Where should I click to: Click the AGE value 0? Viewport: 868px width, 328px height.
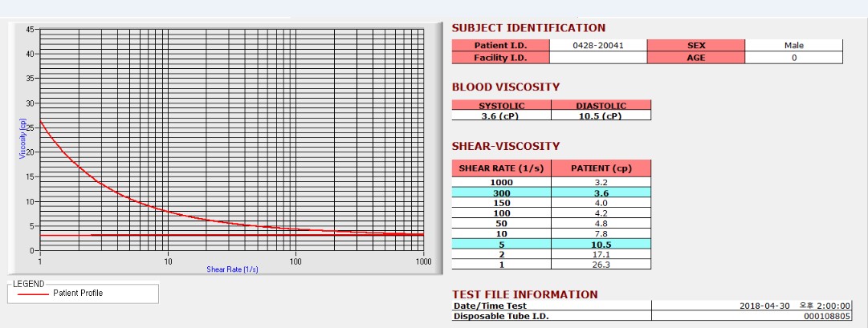pyautogui.click(x=794, y=58)
